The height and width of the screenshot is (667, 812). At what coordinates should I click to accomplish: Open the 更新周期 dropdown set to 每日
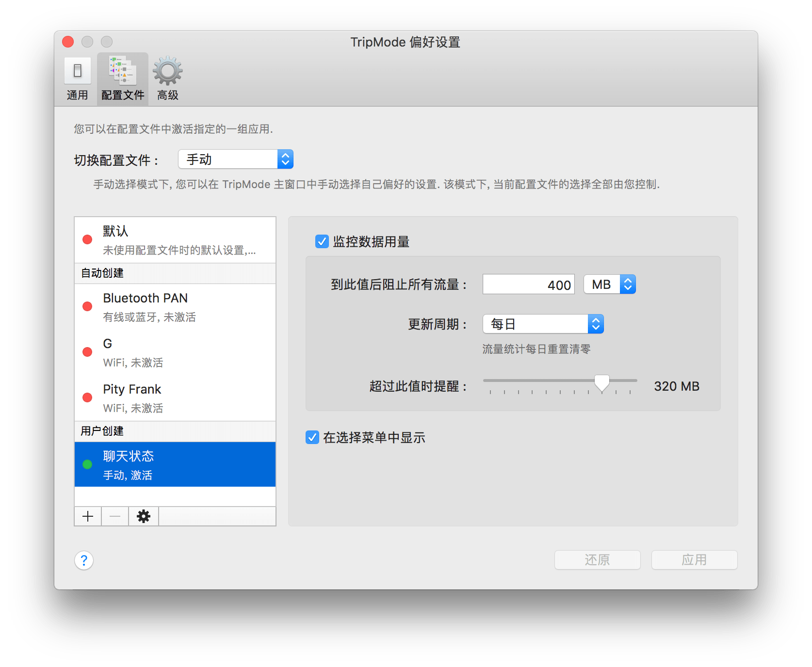[x=543, y=324]
